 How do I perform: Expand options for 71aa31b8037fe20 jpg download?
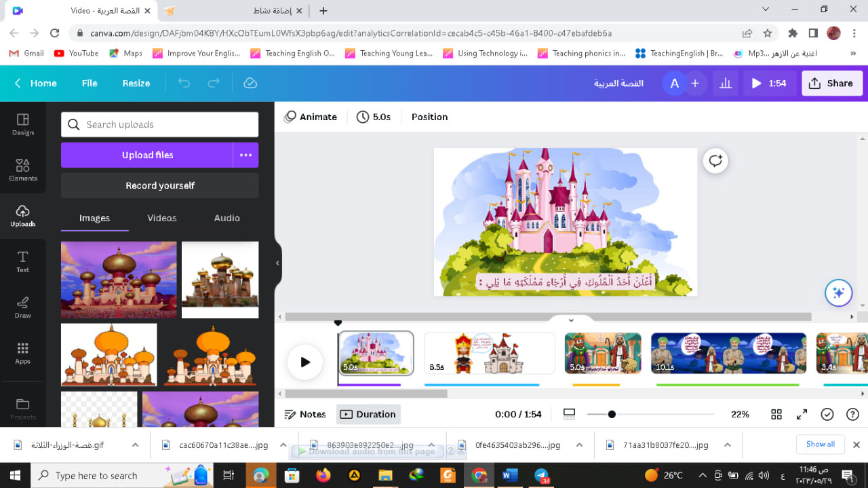click(727, 445)
